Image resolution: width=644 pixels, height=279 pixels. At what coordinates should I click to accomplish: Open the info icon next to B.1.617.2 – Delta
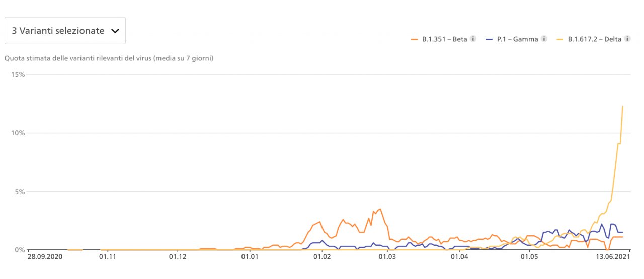click(627, 39)
